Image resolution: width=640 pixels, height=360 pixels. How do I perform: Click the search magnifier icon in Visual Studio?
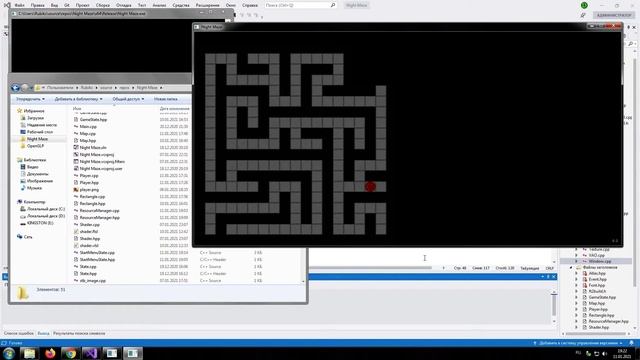pos(333,5)
